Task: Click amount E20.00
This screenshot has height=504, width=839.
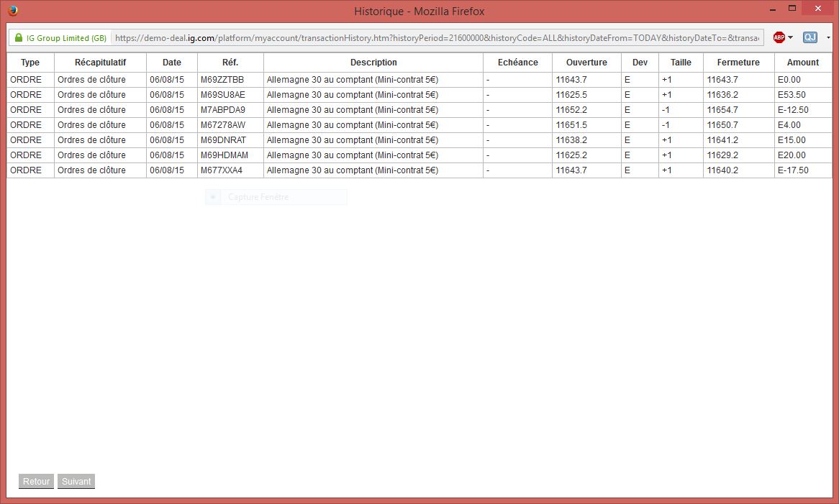Action: (792, 155)
